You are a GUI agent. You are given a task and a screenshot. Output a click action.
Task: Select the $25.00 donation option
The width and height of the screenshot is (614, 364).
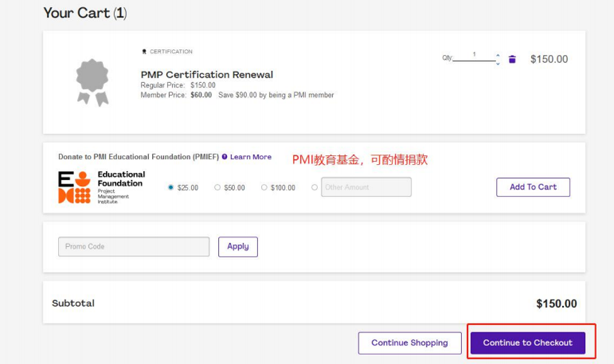(x=171, y=188)
